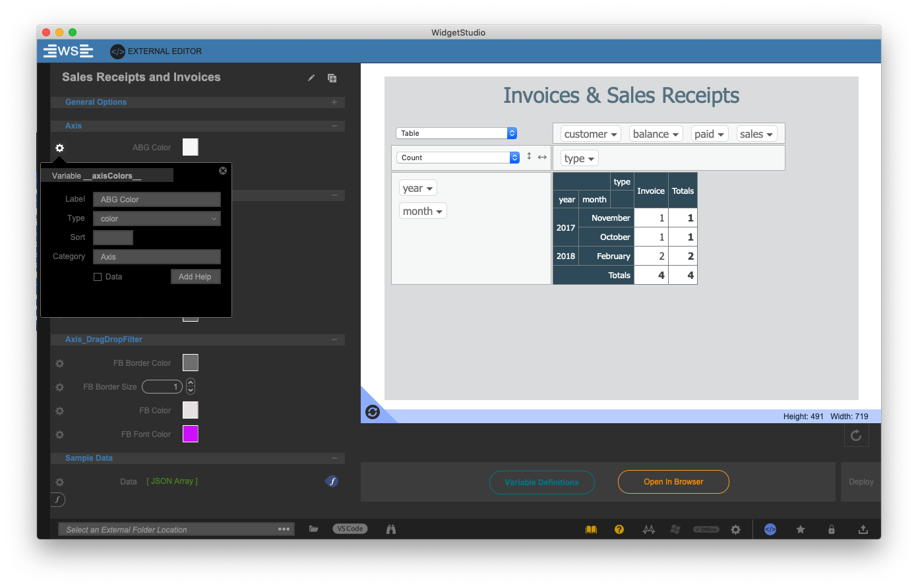Open the Table renderer dropdown
Viewport: 918px width, 588px height.
click(x=456, y=133)
